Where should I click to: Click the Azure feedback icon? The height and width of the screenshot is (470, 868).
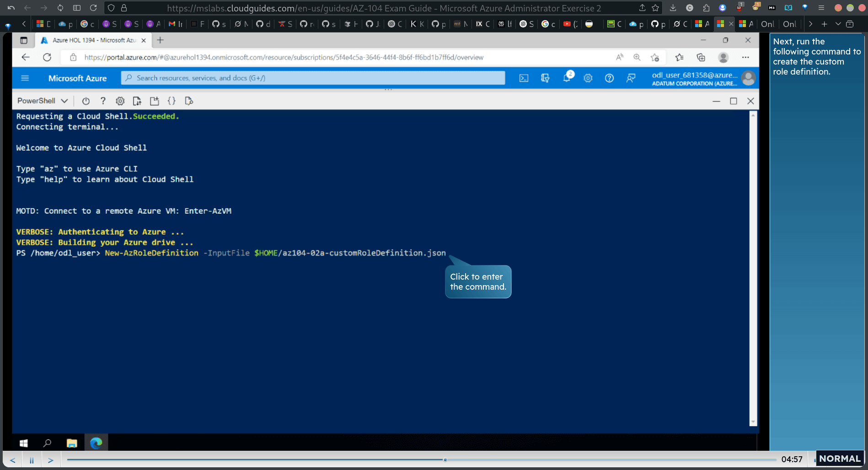pyautogui.click(x=631, y=78)
